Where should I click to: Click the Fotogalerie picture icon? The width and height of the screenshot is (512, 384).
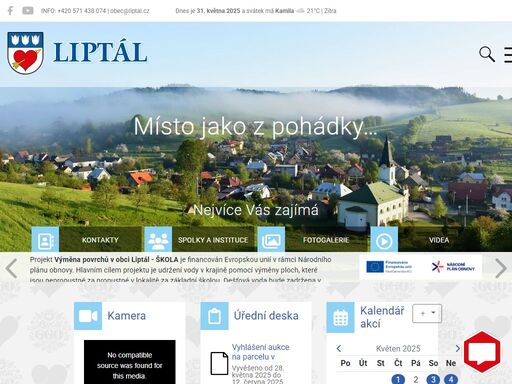271,240
